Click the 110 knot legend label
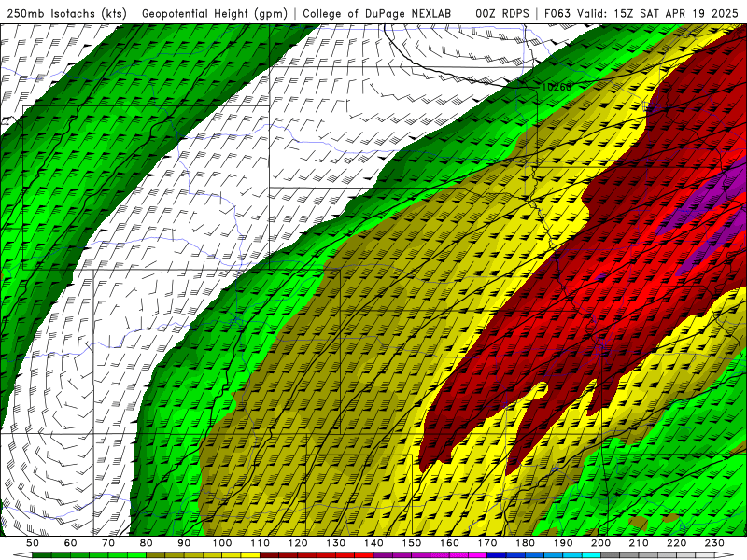This screenshot has height=560, width=747. click(261, 543)
